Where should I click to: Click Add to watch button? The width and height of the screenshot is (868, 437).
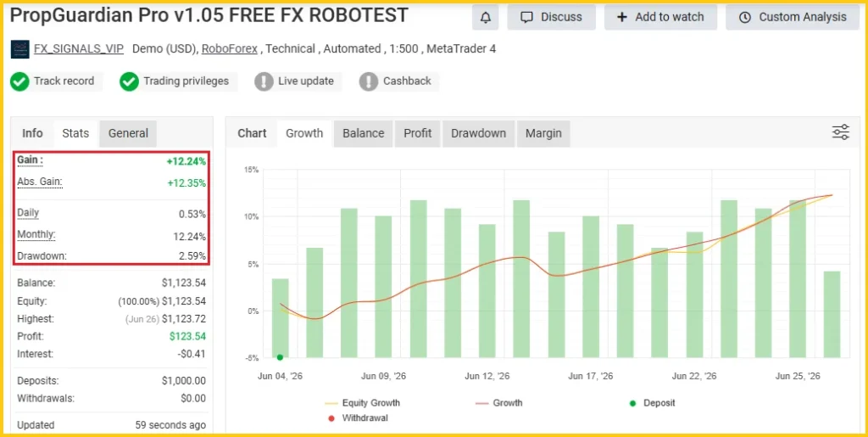[x=660, y=17]
